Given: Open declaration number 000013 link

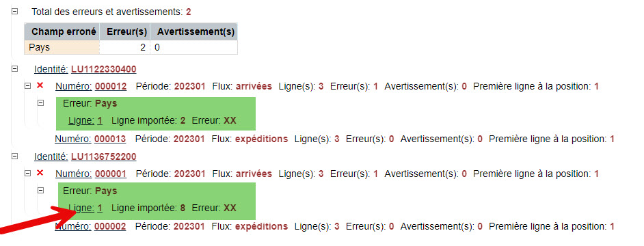Looking at the screenshot, I should coord(110,139).
